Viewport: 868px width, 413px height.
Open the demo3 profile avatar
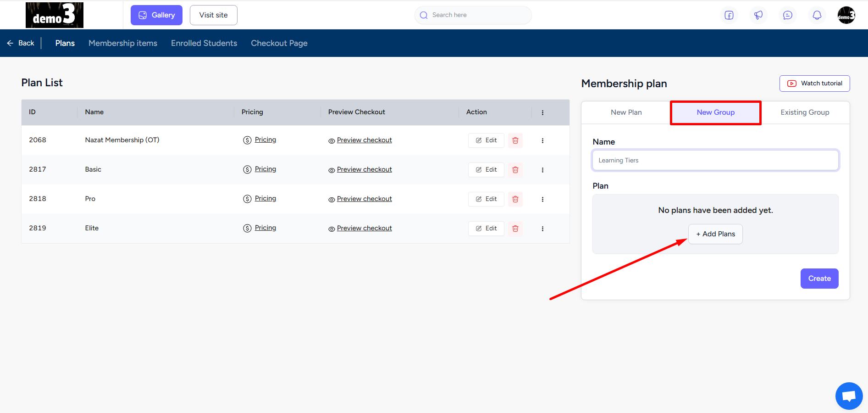846,15
